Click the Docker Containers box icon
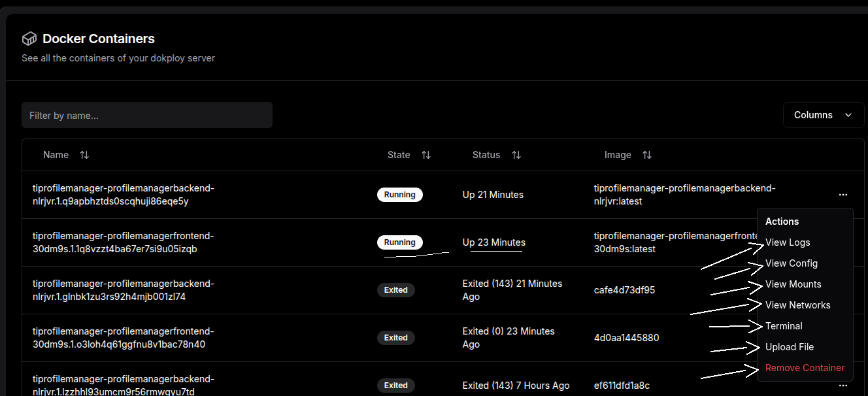Screen dimensions: 868x396 [29, 39]
